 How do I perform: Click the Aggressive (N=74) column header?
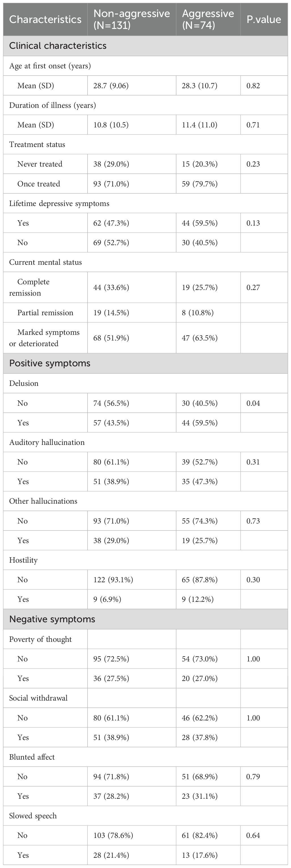tap(208, 20)
